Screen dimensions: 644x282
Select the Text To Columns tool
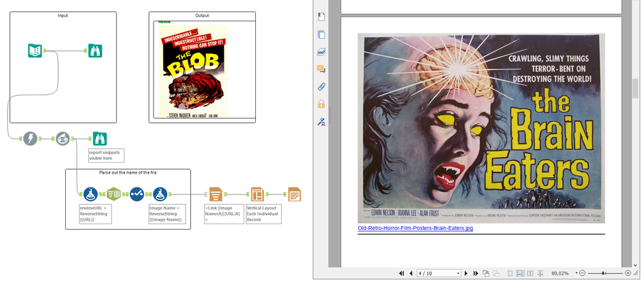point(113,194)
